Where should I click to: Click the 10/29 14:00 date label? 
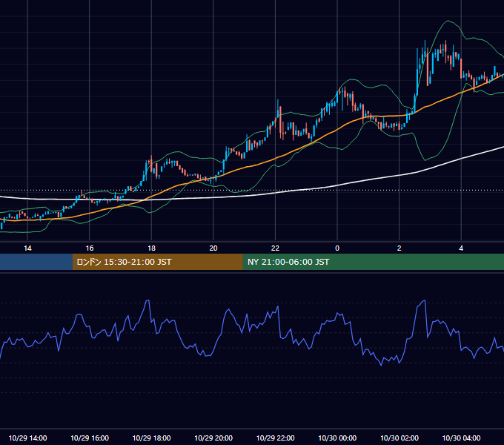pos(27,438)
